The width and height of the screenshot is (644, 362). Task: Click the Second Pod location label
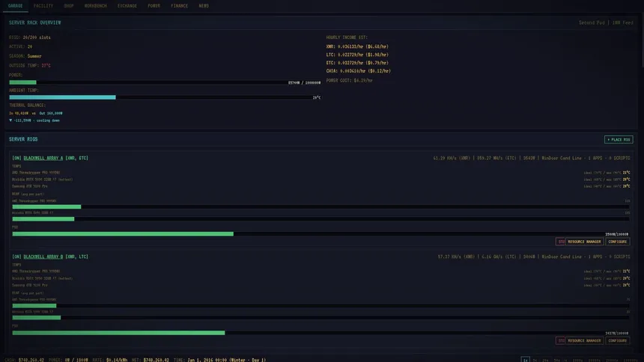click(592, 22)
